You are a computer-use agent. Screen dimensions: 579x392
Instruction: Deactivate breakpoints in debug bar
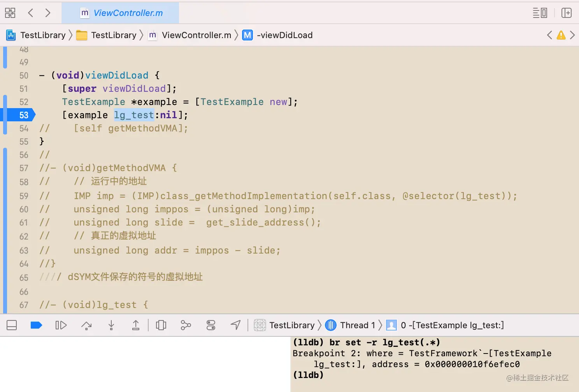point(36,325)
